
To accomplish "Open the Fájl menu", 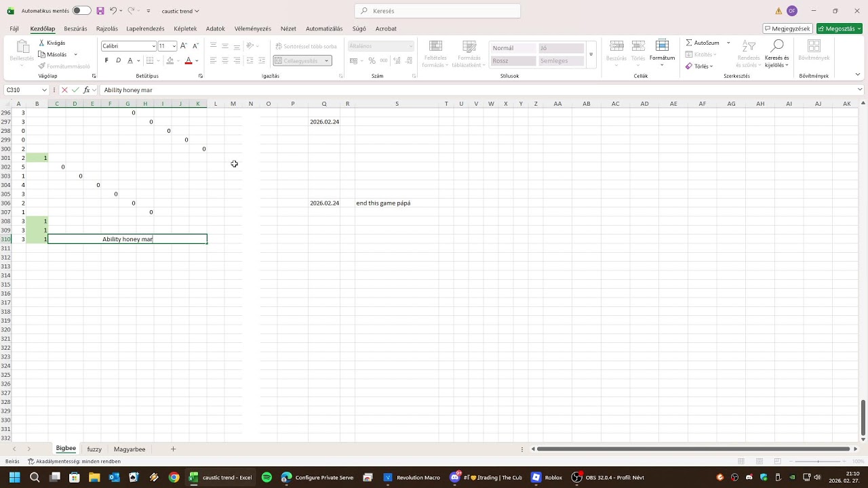I will [x=14, y=28].
